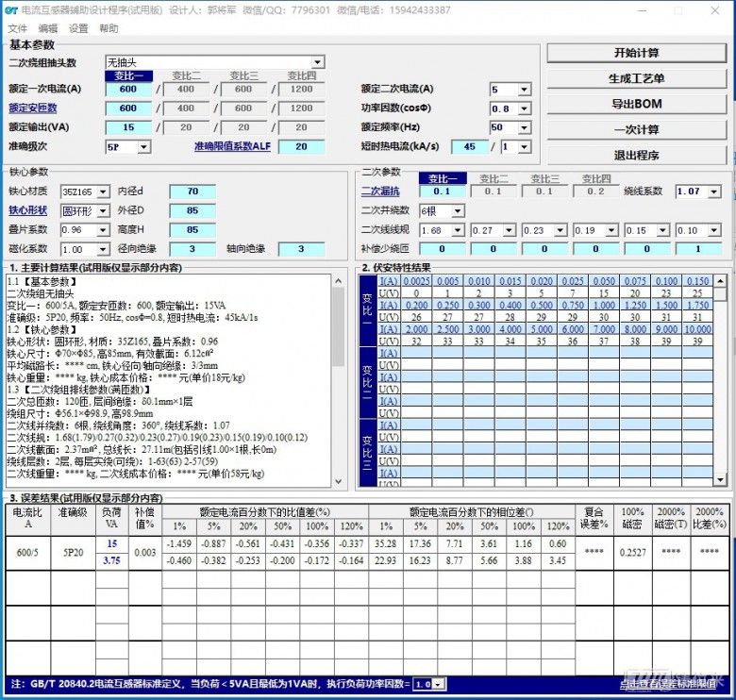Image resolution: width=736 pixels, height=700 pixels.
Task: Click the CT application icon in title bar
Action: point(10,10)
